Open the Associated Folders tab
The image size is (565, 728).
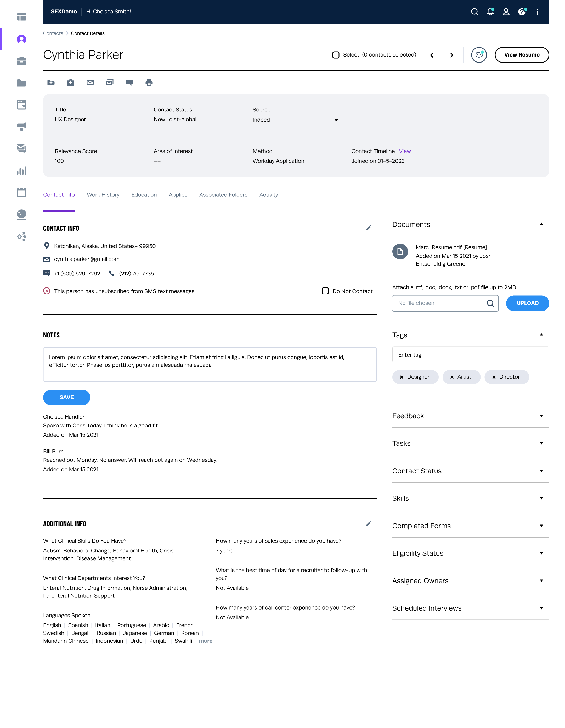pyautogui.click(x=223, y=195)
